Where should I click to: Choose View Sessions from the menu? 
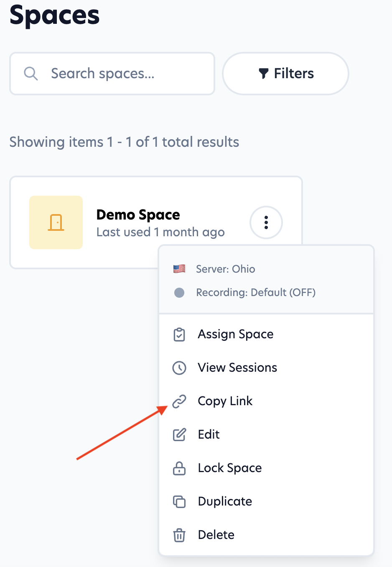266,368
